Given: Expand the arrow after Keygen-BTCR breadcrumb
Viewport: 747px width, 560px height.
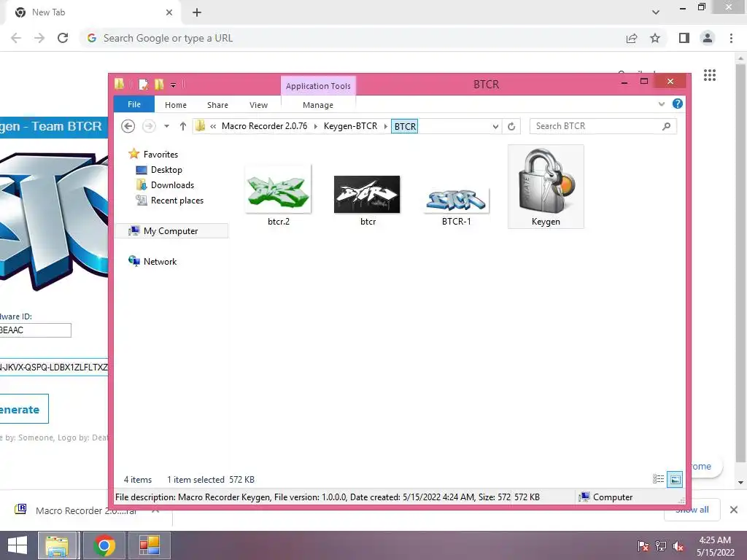Looking at the screenshot, I should (x=385, y=126).
